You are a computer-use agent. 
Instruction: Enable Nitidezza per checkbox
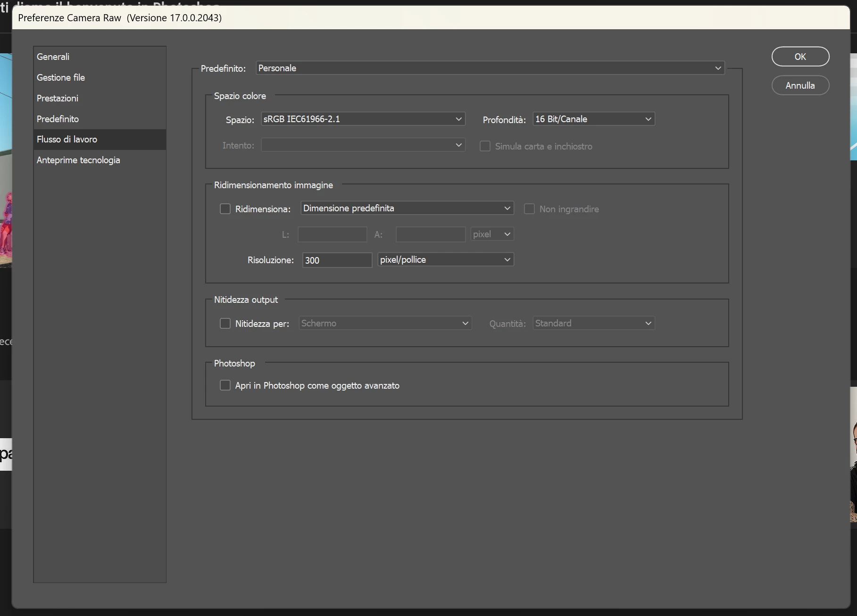(225, 323)
